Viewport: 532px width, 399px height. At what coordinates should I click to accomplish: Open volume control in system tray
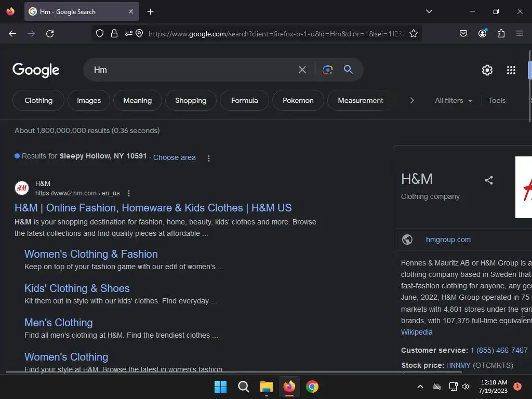click(x=465, y=387)
